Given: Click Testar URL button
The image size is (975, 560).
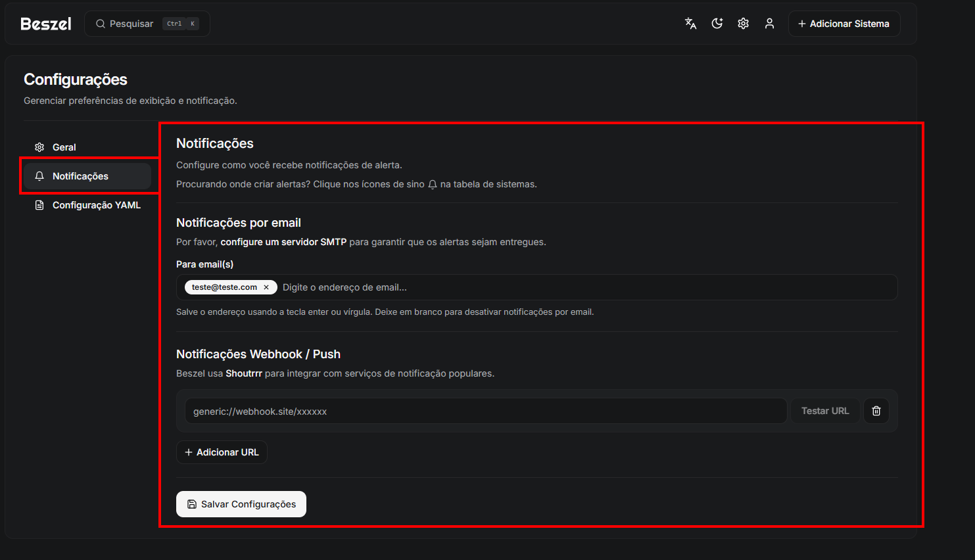Looking at the screenshot, I should pos(824,411).
